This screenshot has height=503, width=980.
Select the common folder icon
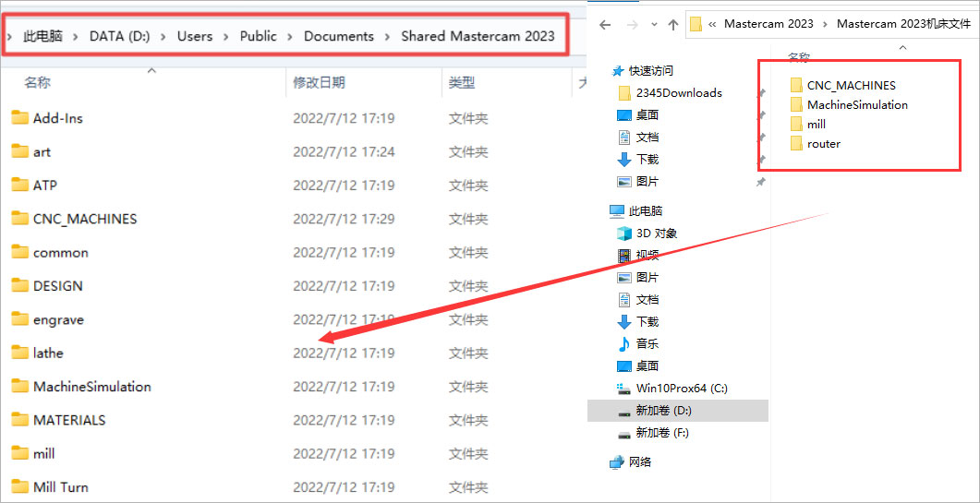pos(20,252)
